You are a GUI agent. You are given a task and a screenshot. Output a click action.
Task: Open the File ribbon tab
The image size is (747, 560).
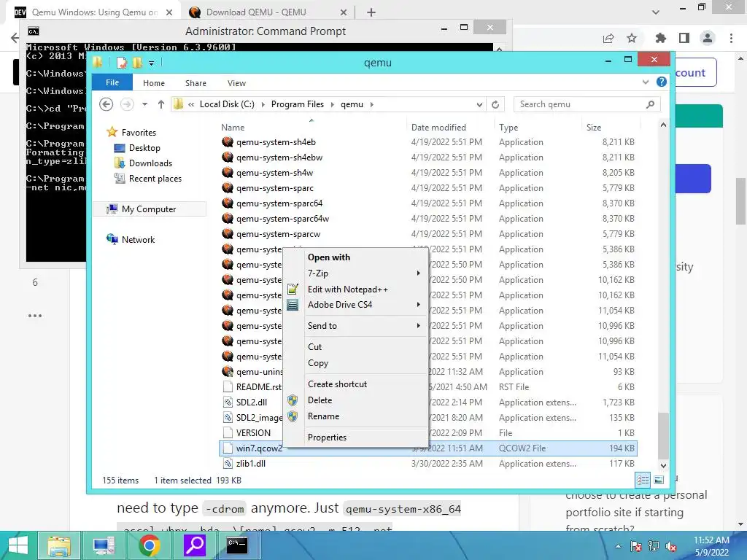tap(112, 82)
